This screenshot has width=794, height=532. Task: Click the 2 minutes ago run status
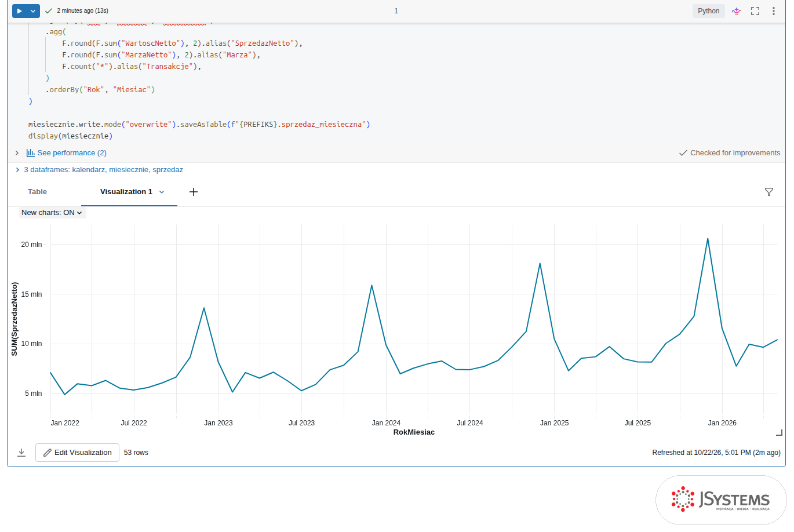pyautogui.click(x=82, y=11)
